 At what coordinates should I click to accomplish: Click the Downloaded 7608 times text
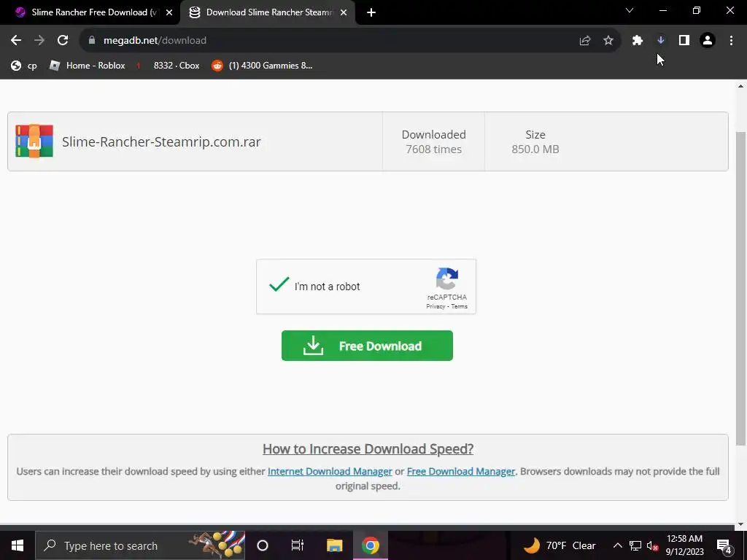tap(433, 142)
